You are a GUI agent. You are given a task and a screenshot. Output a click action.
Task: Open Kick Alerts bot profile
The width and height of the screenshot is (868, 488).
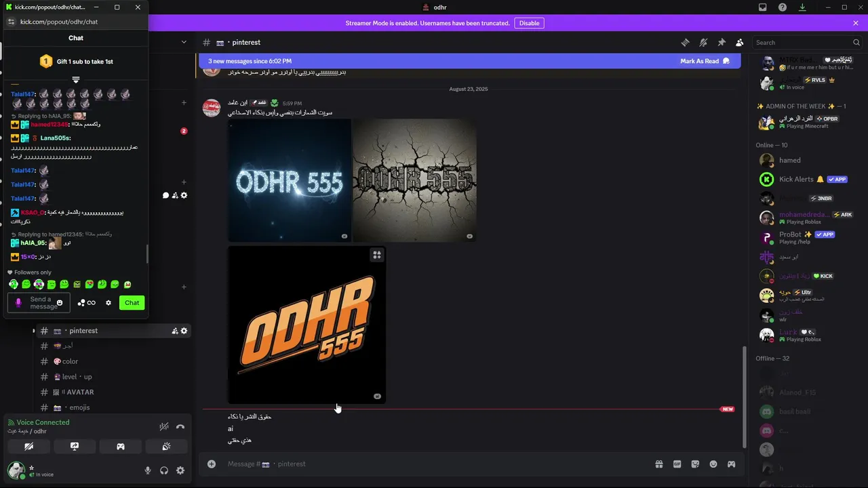807,180
